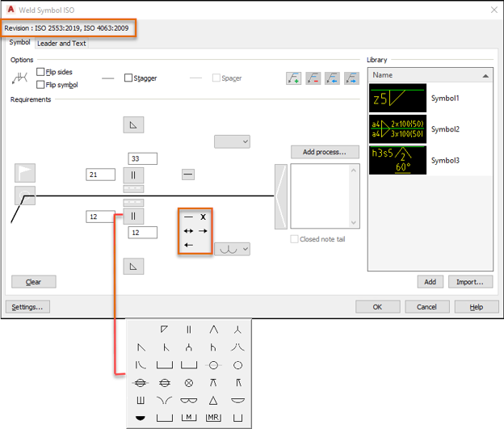This screenshot has height=429, width=504.
Task: Click the Import... library button
Action: tap(470, 282)
